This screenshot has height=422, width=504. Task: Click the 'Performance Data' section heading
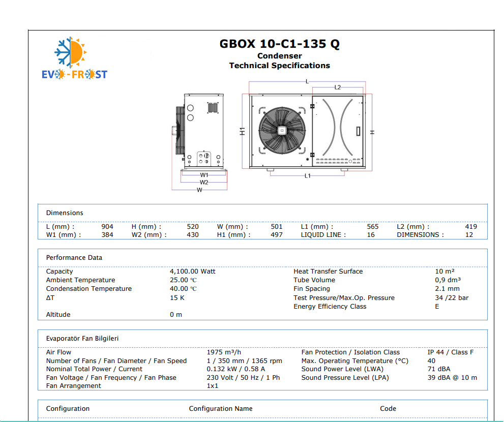[74, 257]
